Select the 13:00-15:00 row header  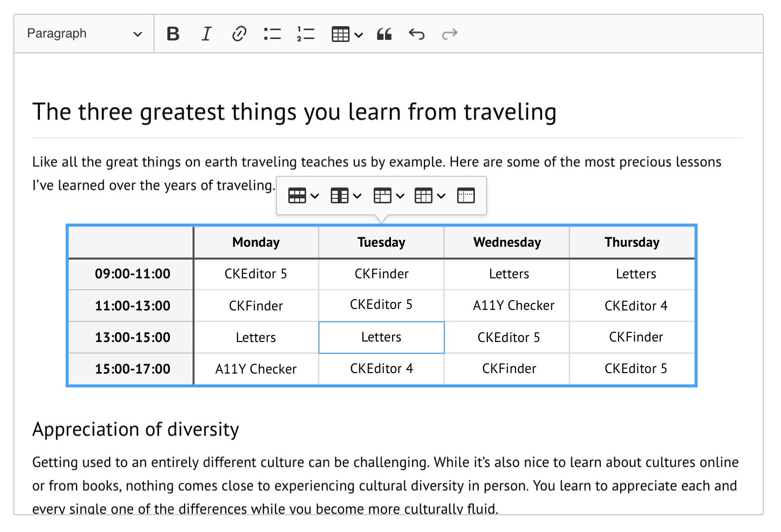[131, 337]
